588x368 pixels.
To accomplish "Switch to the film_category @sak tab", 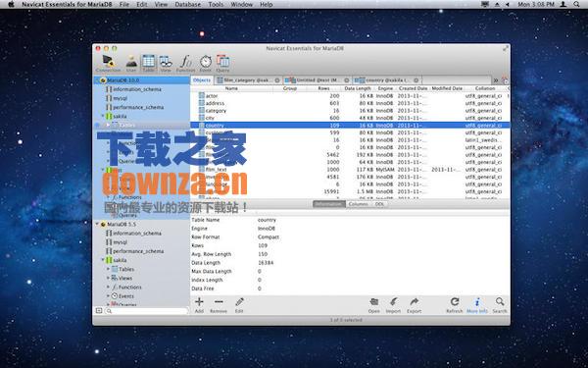I will coord(248,80).
